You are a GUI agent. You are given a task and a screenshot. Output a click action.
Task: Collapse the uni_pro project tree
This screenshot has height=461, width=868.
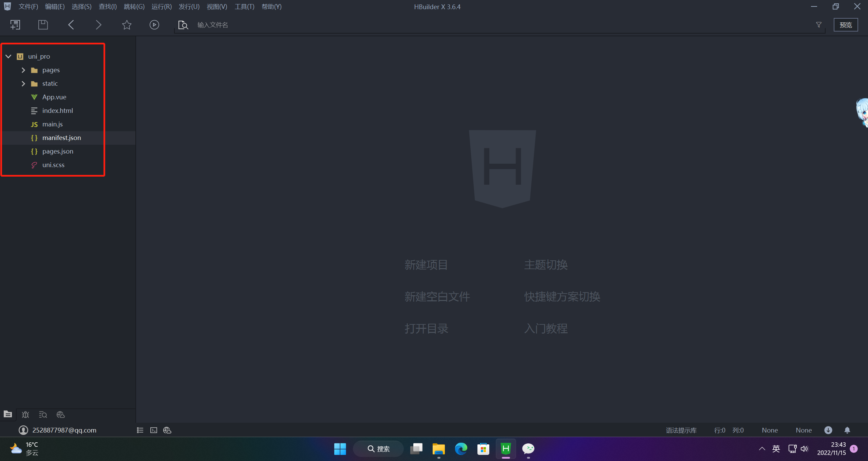(x=8, y=56)
